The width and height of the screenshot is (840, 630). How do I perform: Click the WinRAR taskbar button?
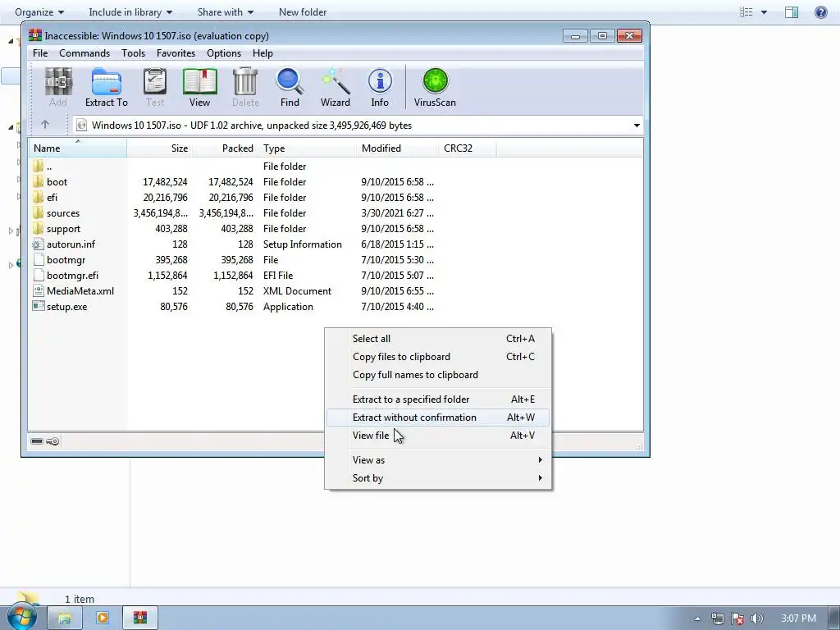(139, 619)
